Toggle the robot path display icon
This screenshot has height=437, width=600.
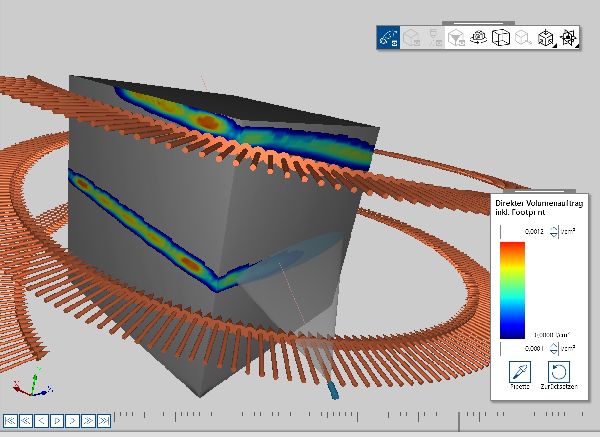pyautogui.click(x=389, y=38)
